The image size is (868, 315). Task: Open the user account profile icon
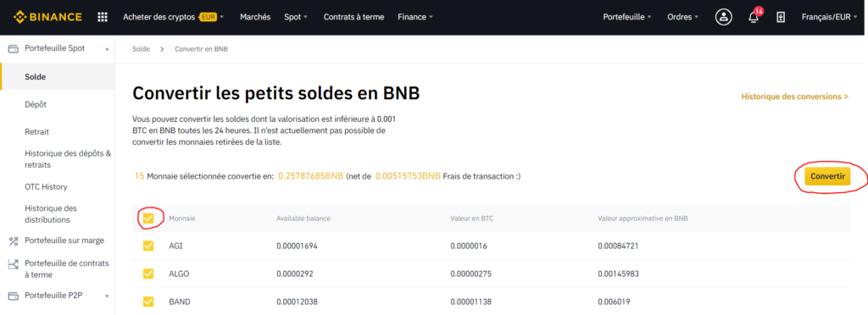[723, 17]
